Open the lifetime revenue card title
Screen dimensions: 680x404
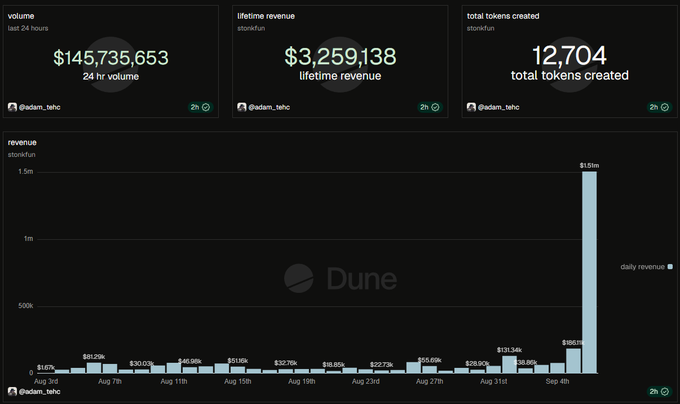[266, 16]
